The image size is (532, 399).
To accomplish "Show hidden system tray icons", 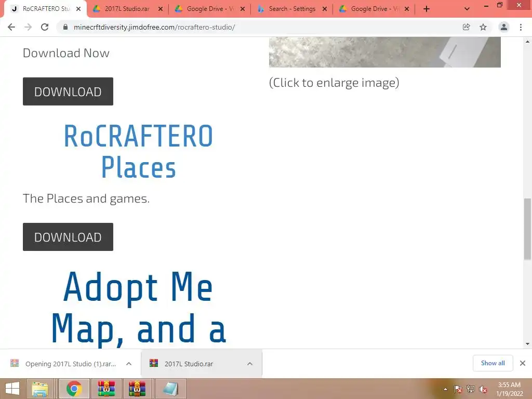I will coord(445,389).
